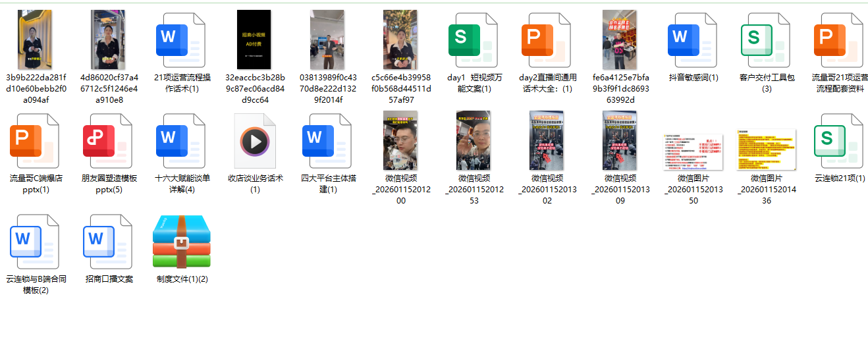Screen dimensions: 868x351
Task: Select the day1 短视频万能文案 spreadsheet file
Action: point(473,40)
